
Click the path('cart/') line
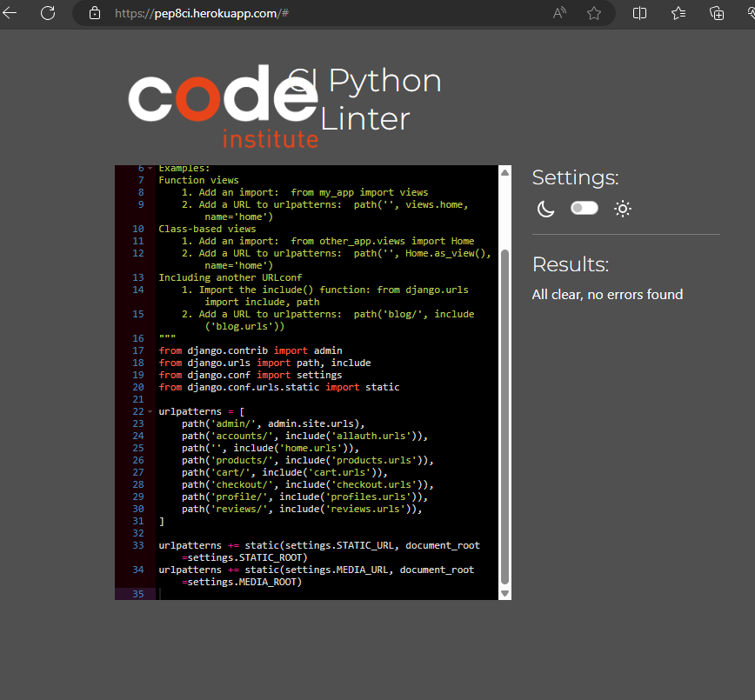tap(284, 472)
